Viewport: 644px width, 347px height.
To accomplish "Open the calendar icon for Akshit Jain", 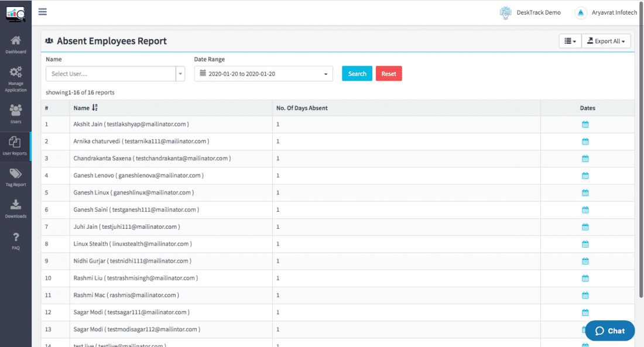I will pyautogui.click(x=585, y=124).
